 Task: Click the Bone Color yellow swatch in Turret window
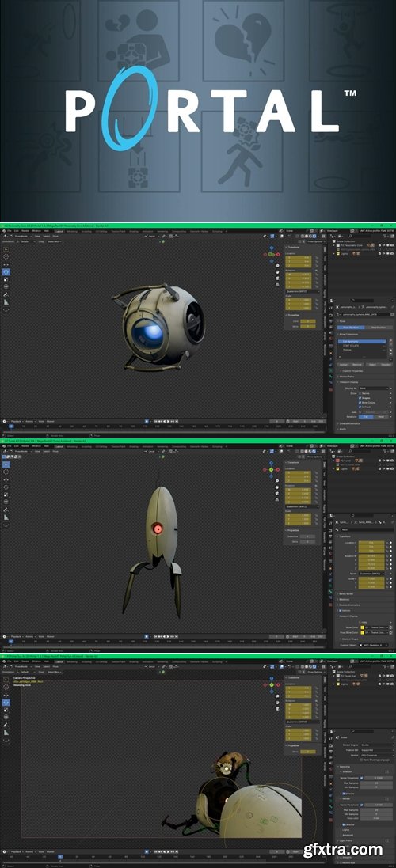pos(362,627)
